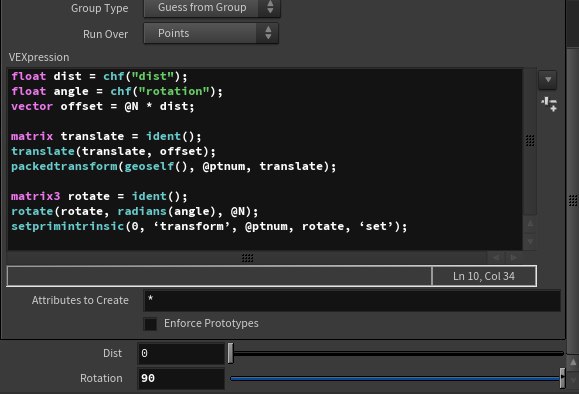Image resolution: width=579 pixels, height=394 pixels.
Task: Open the Run Over Points dropdown
Action: pos(211,33)
